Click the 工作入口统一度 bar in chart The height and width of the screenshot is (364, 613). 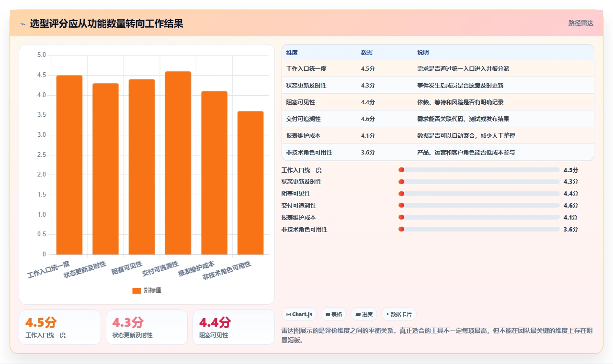tap(69, 165)
